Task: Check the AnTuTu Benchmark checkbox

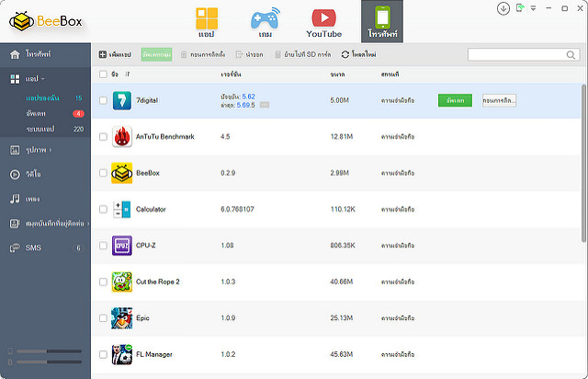Action: tap(103, 137)
